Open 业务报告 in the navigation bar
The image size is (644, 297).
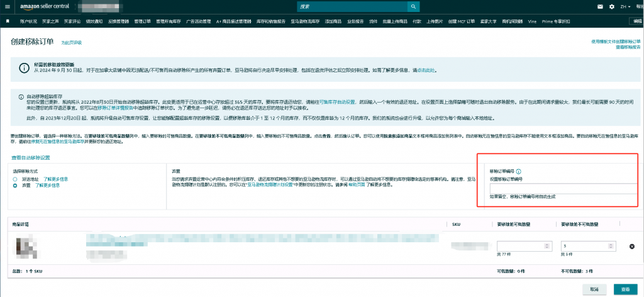tap(355, 21)
